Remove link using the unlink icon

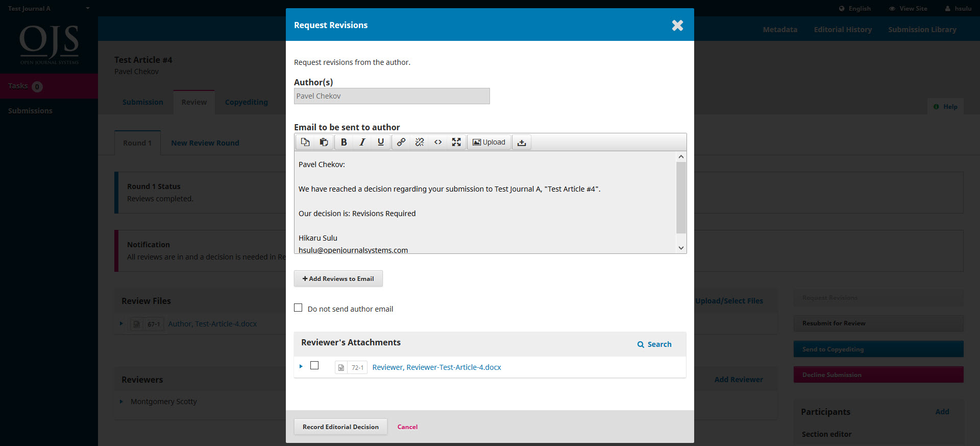coord(420,142)
